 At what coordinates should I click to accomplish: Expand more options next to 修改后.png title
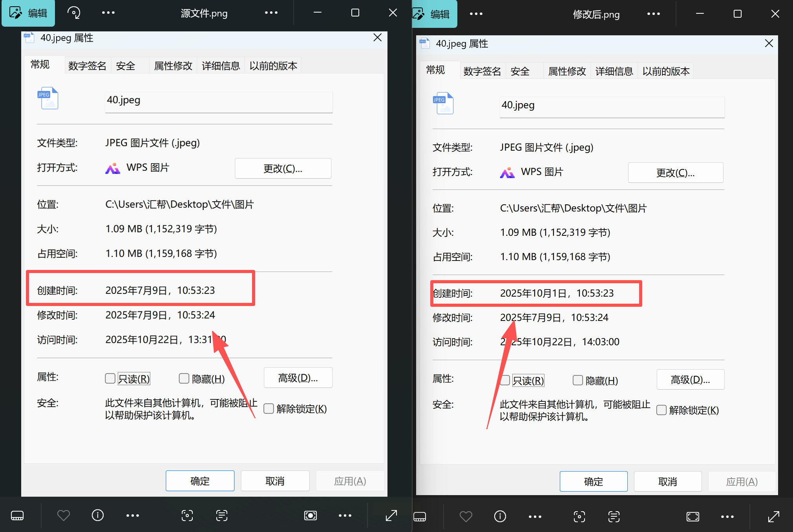(x=653, y=14)
